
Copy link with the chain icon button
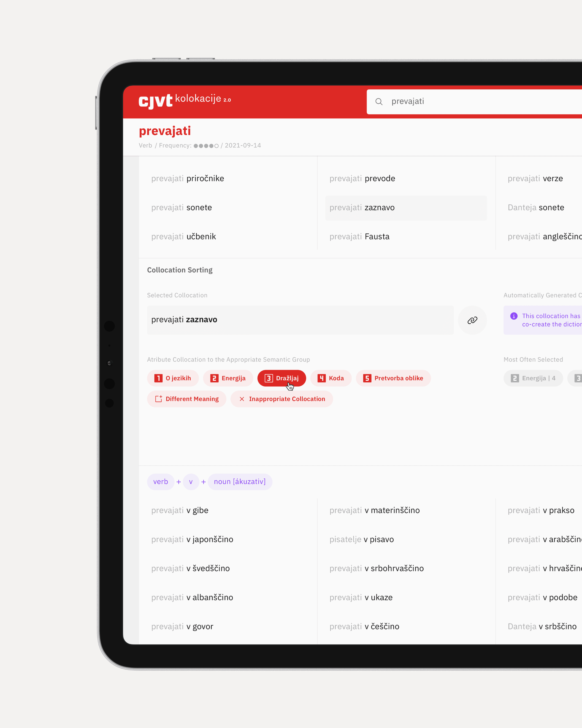click(472, 320)
